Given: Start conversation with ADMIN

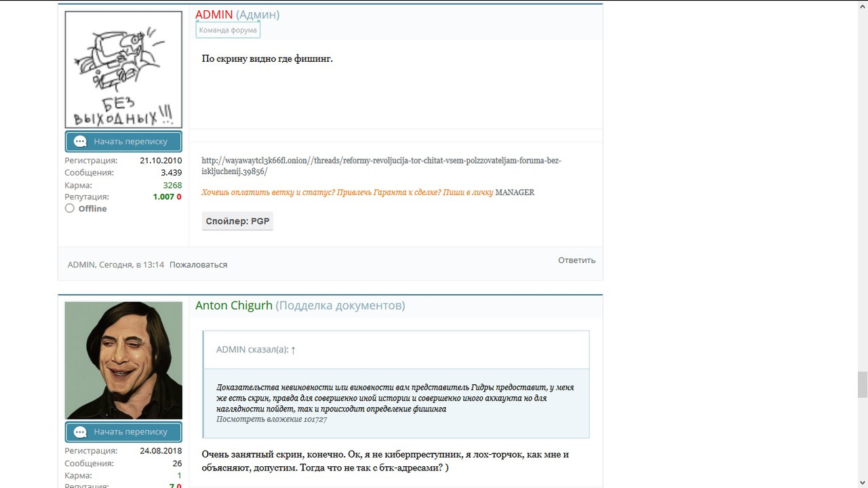Looking at the screenshot, I should click(x=123, y=142).
